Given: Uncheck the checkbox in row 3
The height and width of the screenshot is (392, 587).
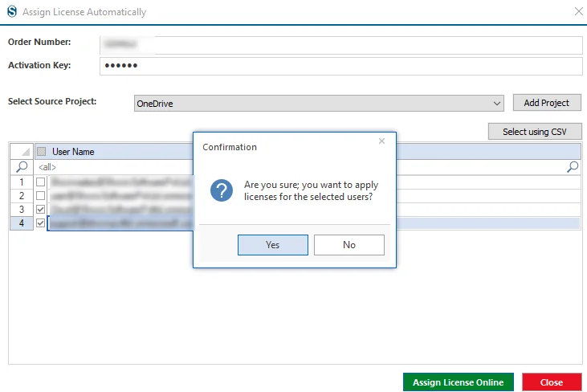Looking at the screenshot, I should pyautogui.click(x=40, y=210).
